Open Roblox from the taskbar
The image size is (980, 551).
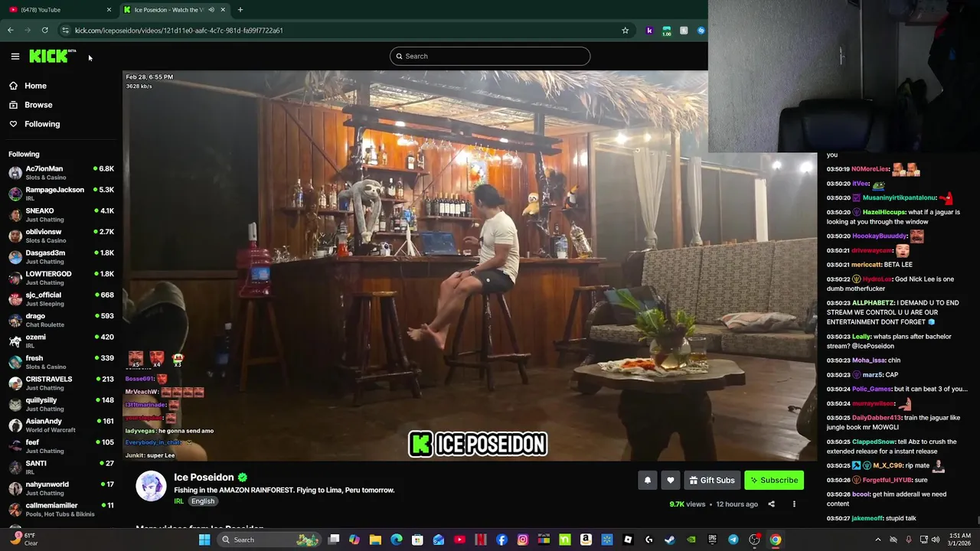point(628,540)
